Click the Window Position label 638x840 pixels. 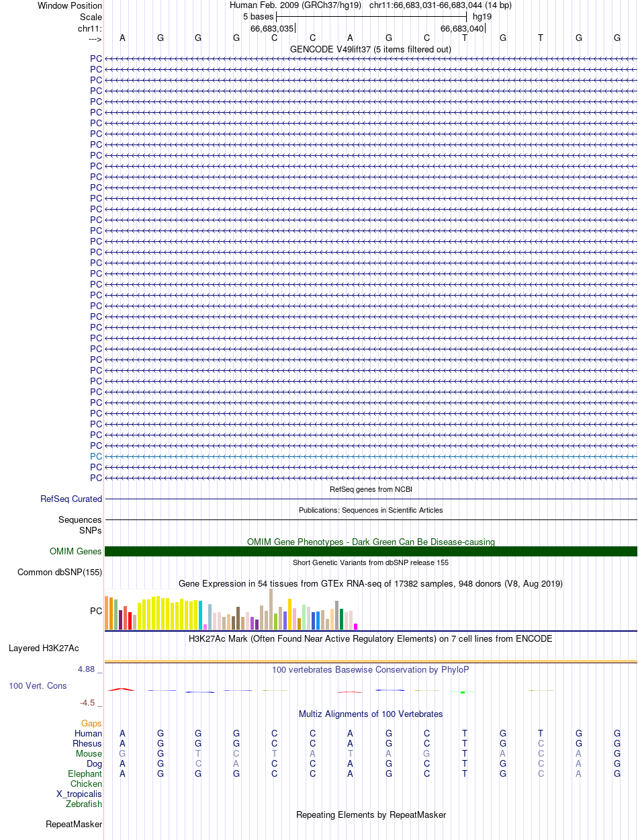pyautogui.click(x=70, y=5)
